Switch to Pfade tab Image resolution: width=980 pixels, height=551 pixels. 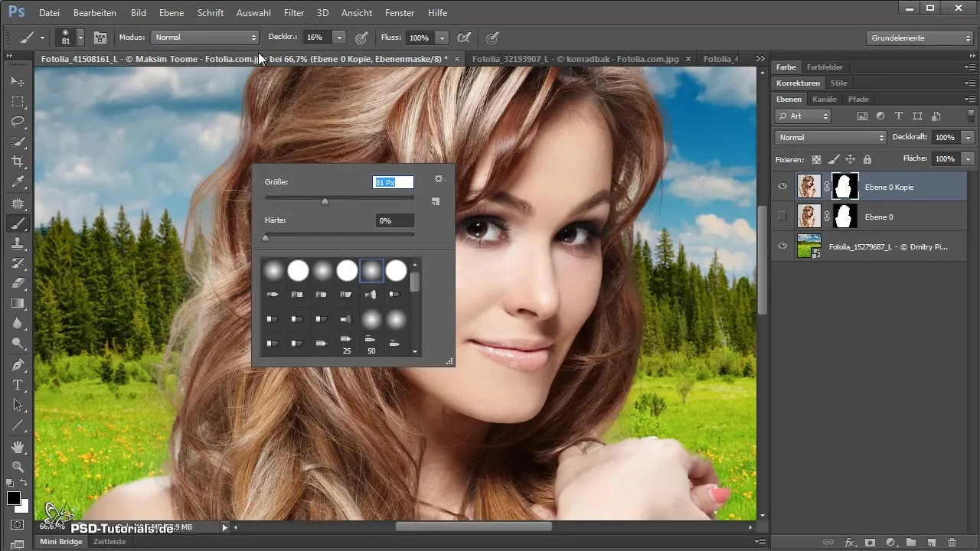[x=858, y=99]
